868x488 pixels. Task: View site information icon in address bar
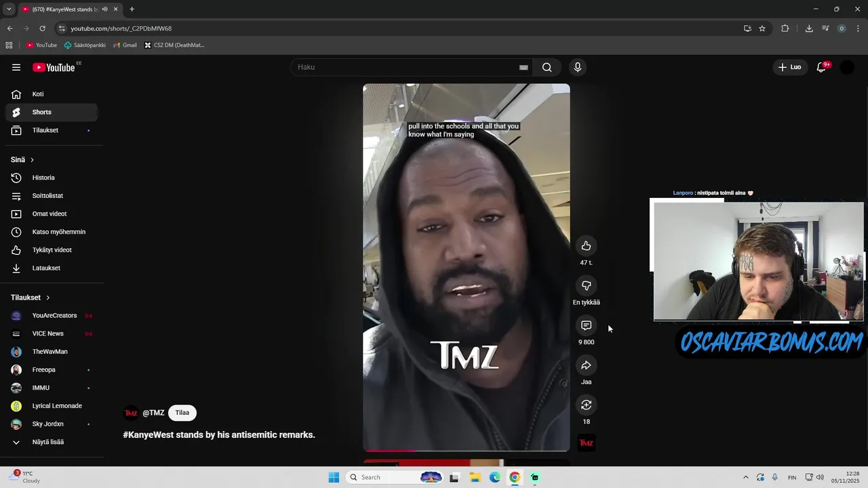[x=62, y=28]
